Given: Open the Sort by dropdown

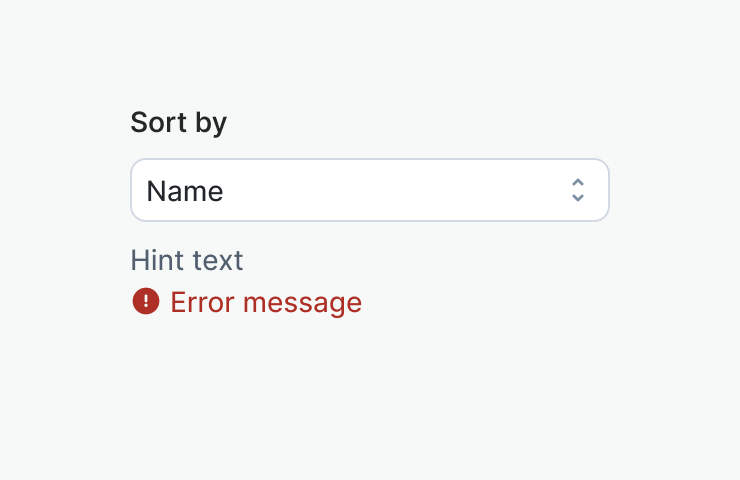Looking at the screenshot, I should pyautogui.click(x=369, y=190).
